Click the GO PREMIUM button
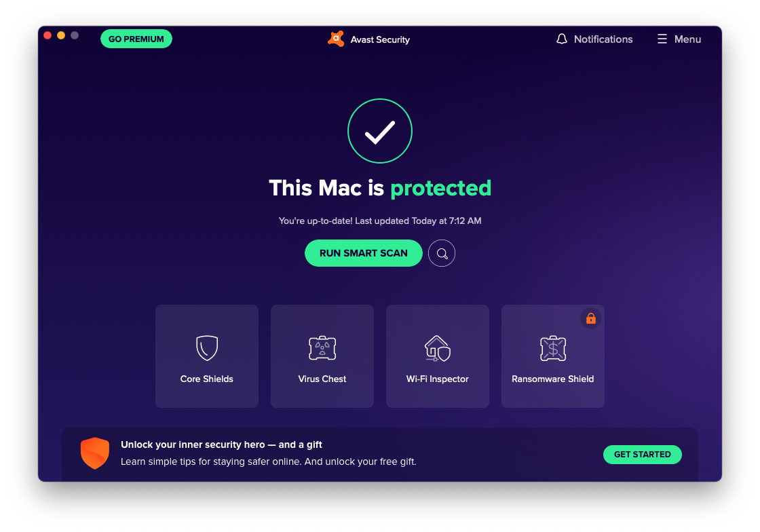 point(136,39)
